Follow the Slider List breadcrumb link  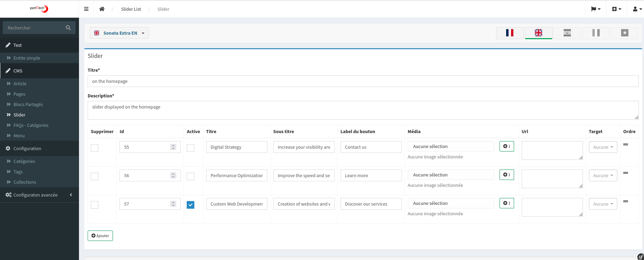click(x=131, y=9)
